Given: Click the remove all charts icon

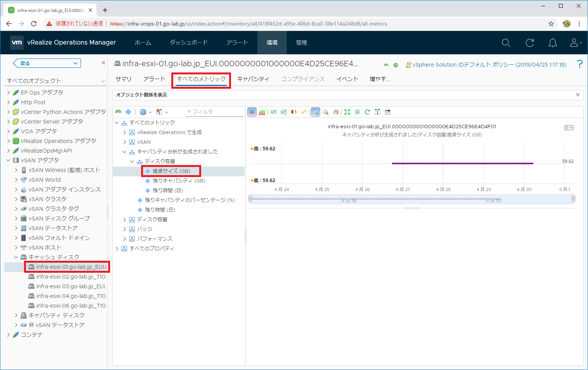Looking at the screenshot, I should click(357, 112).
